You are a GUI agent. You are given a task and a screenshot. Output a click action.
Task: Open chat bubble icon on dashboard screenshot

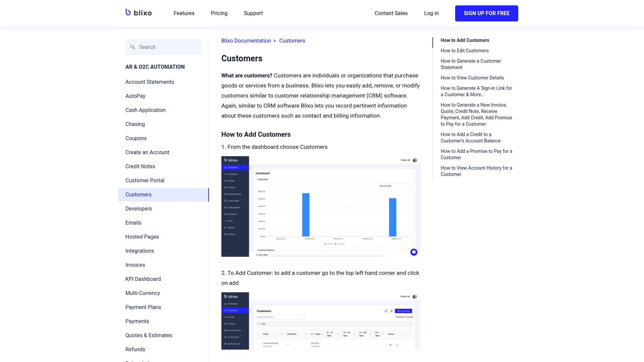(414, 252)
